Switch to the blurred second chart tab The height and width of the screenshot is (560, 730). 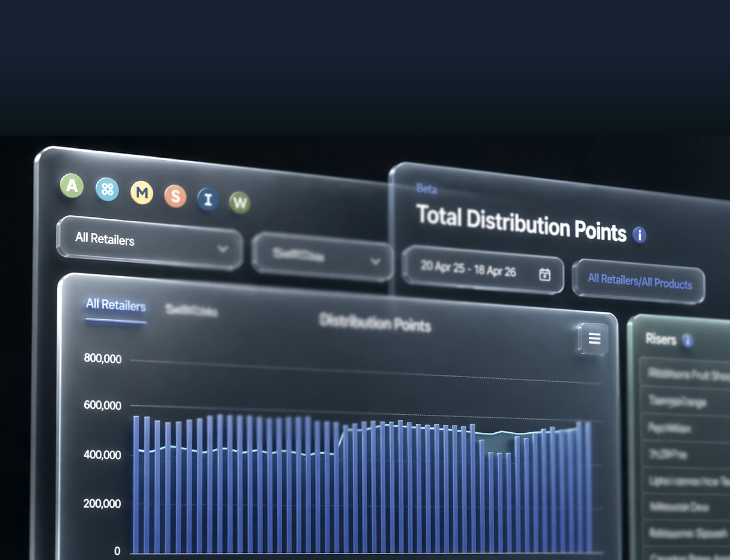(191, 310)
